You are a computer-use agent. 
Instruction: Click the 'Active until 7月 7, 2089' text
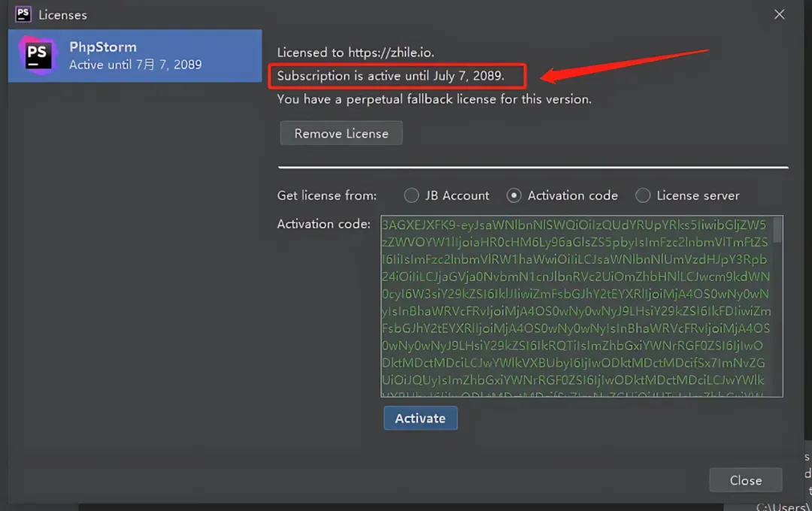click(135, 65)
